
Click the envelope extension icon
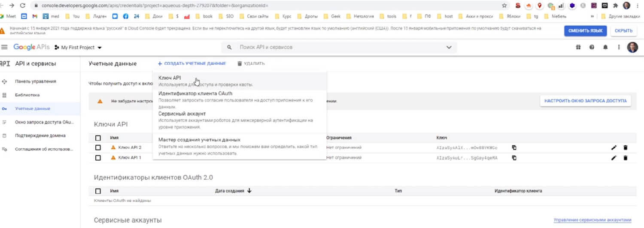point(605,6)
